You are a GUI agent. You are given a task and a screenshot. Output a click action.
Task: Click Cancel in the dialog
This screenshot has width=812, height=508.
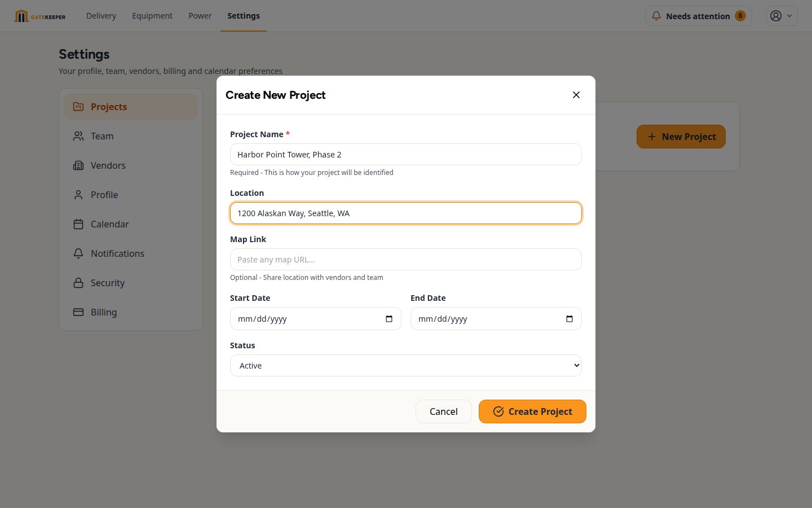[444, 411]
